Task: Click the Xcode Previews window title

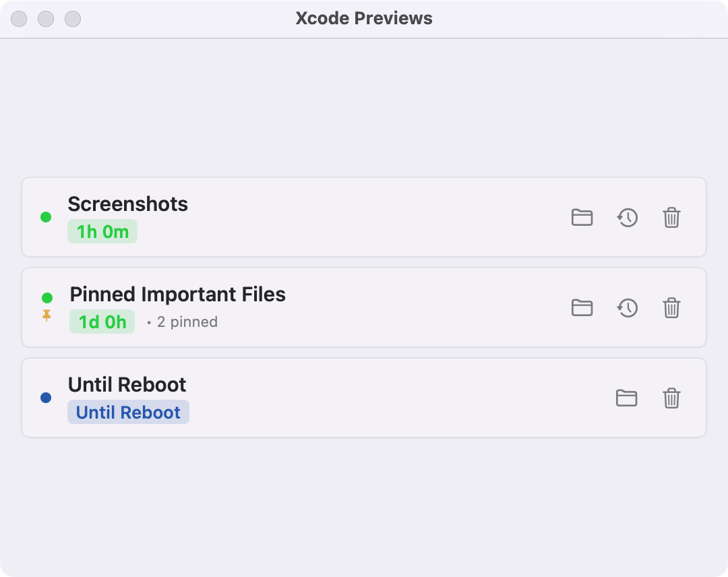Action: [x=364, y=18]
